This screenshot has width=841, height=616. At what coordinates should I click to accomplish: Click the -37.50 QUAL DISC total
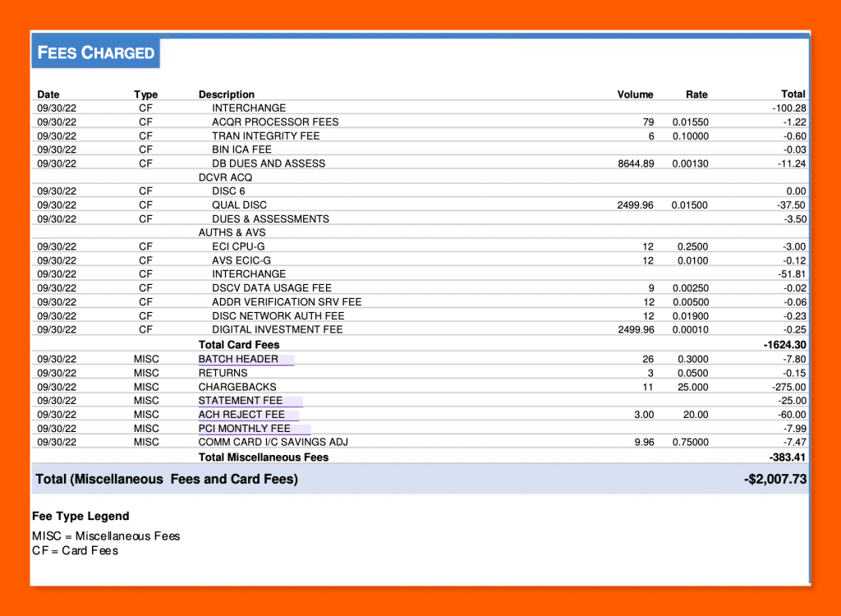791,205
